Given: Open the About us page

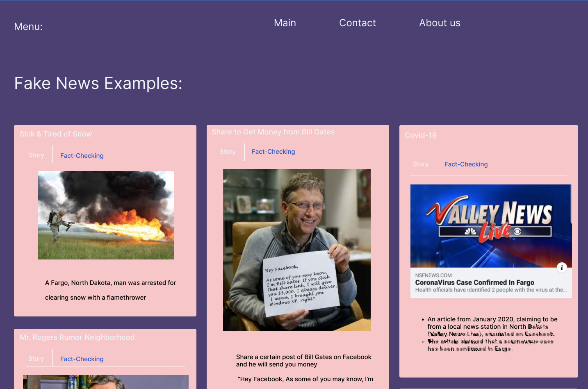Looking at the screenshot, I should point(440,23).
